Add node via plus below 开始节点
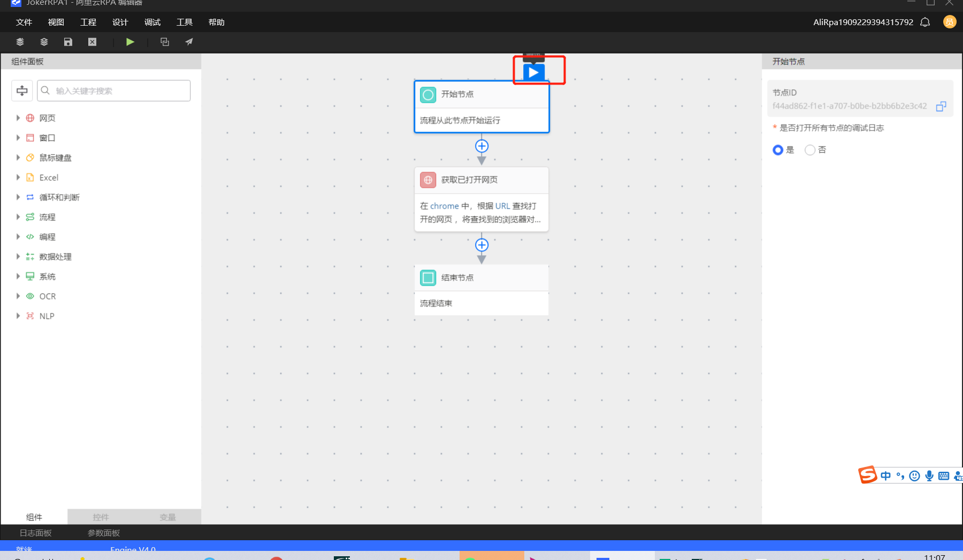 coord(481,146)
